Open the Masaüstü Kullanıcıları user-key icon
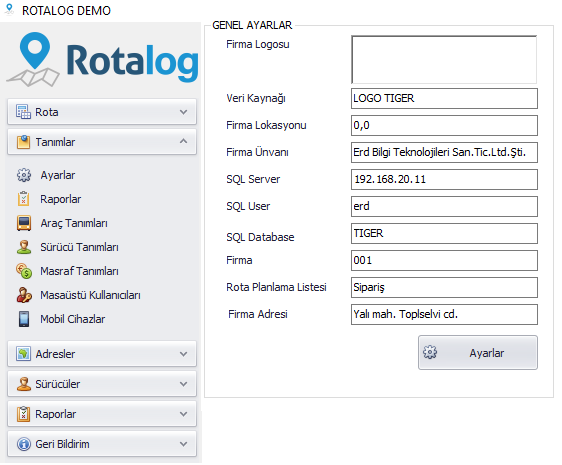This screenshot has height=465, width=562. coord(24,295)
